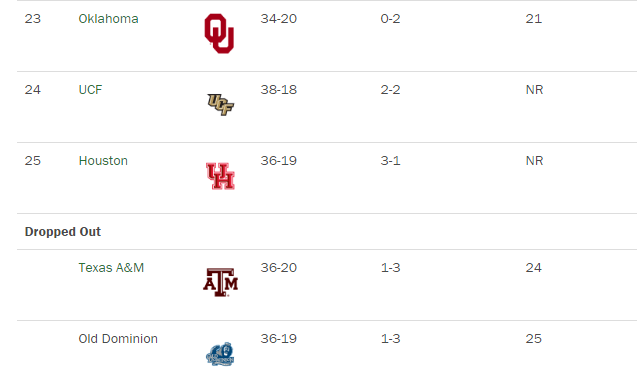Select Oklahoma's 34-20 overall record
Screen dimensions: 639x374
click(x=279, y=19)
